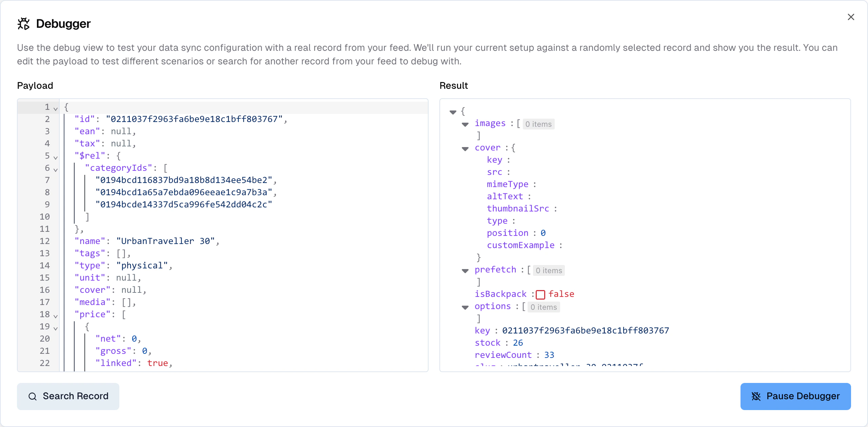This screenshot has height=427, width=868.
Task: Click the Search Record button
Action: click(68, 396)
